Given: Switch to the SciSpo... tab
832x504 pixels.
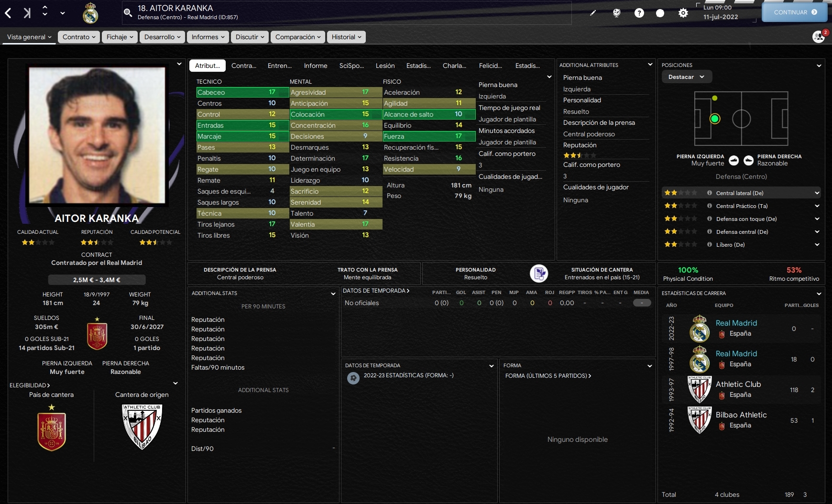Looking at the screenshot, I should tap(351, 66).
